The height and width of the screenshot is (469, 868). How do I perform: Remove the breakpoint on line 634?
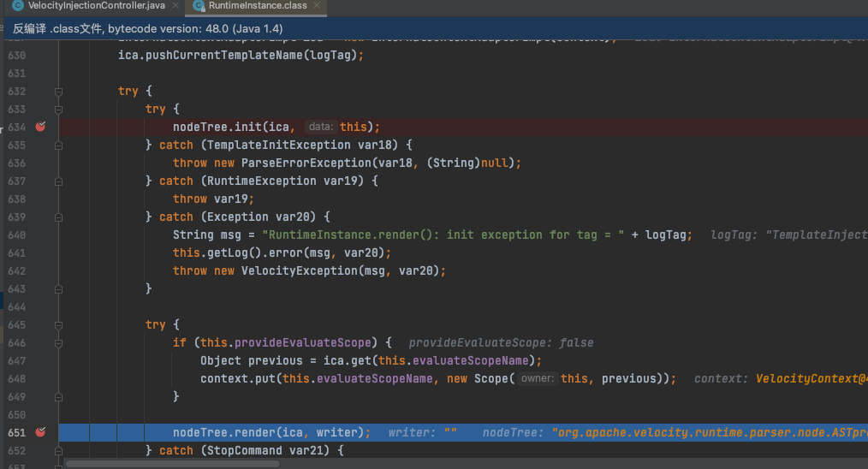pyautogui.click(x=40, y=127)
